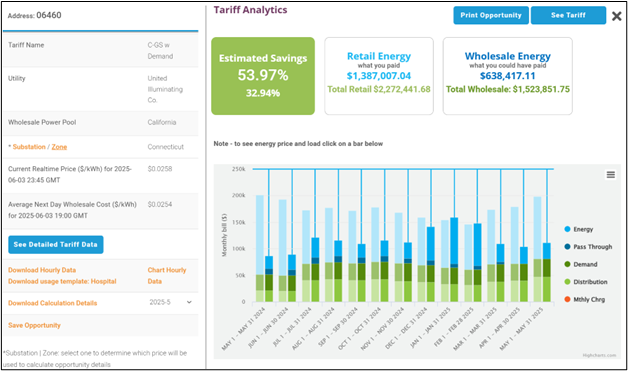Select the Substation link option
Image resolution: width=628 pixels, height=371 pixels.
29,147
